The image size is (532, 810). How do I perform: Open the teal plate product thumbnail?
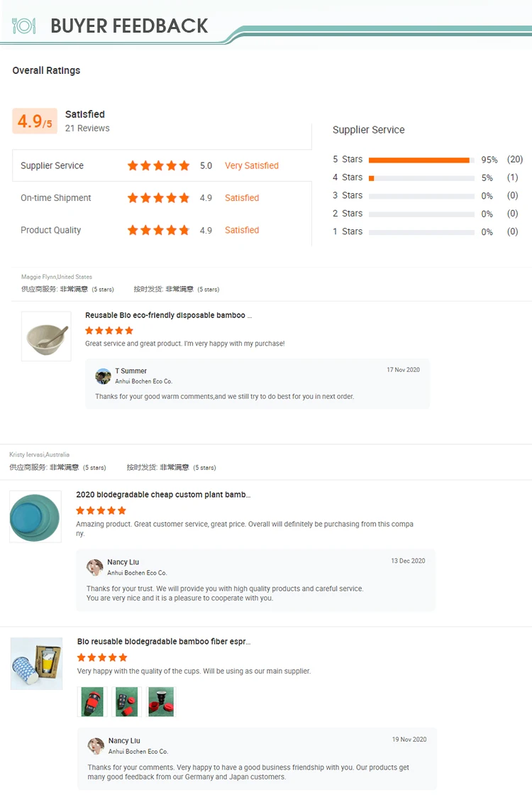pos(35,517)
